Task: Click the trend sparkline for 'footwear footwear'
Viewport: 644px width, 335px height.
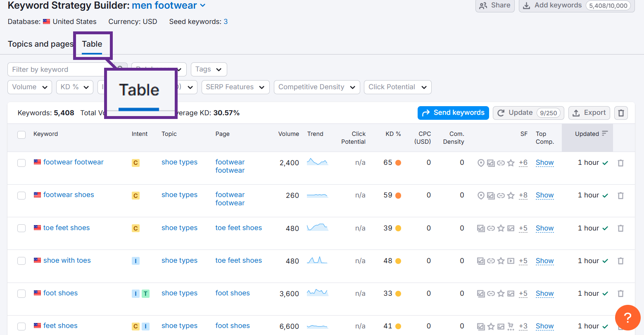Action: pyautogui.click(x=317, y=162)
